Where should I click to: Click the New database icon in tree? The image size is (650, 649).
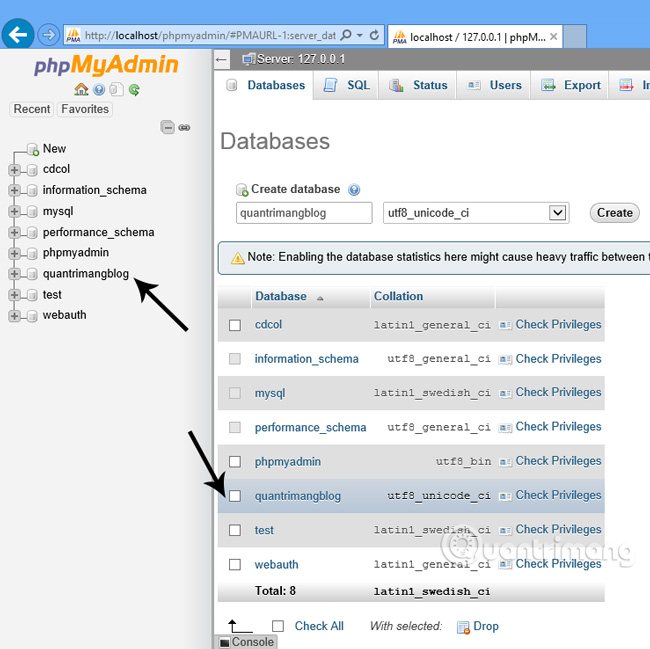coord(33,149)
